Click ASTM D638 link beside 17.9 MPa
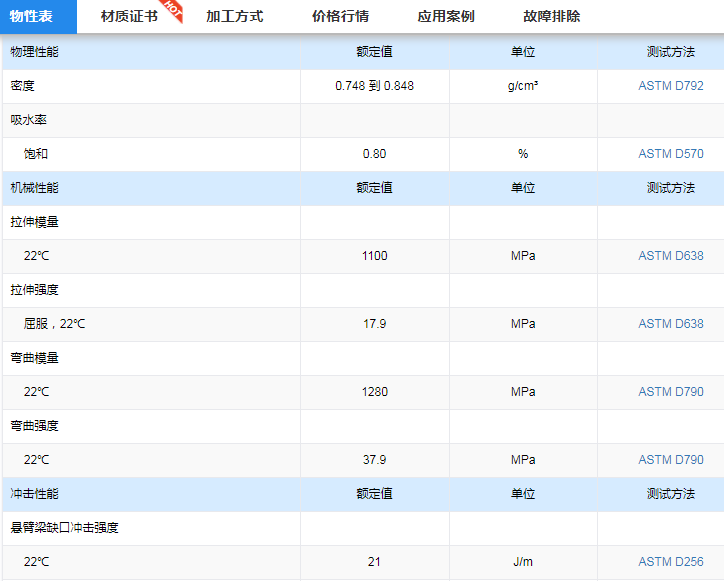 tap(670, 324)
